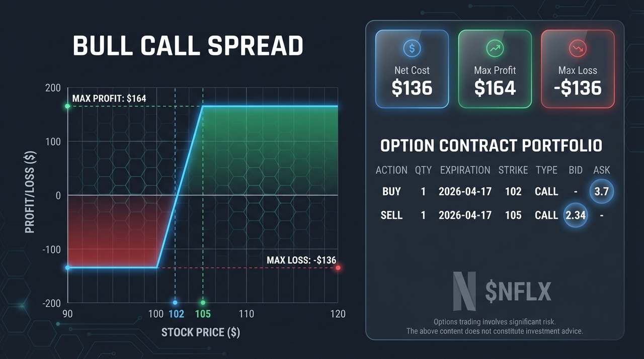Image resolution: width=644 pixels, height=359 pixels.
Task: Click the Netflix N logo beside $NFLX
Action: [464, 291]
